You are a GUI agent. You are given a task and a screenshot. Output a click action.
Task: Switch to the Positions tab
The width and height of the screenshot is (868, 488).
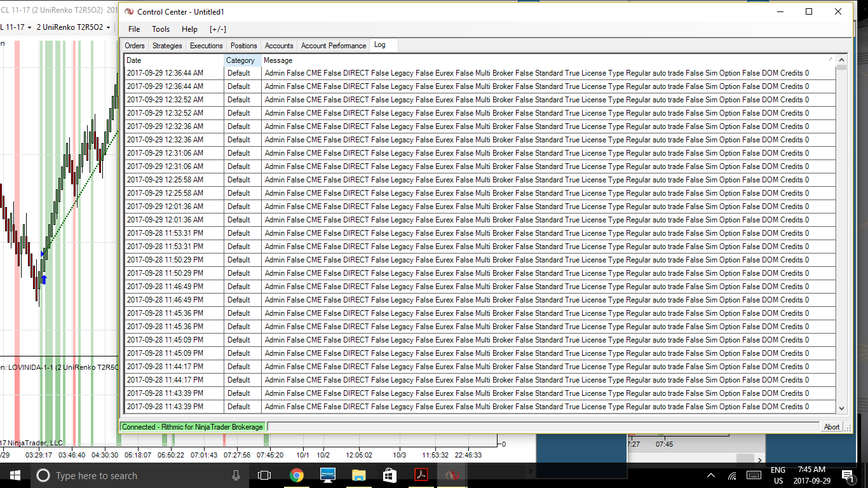244,46
